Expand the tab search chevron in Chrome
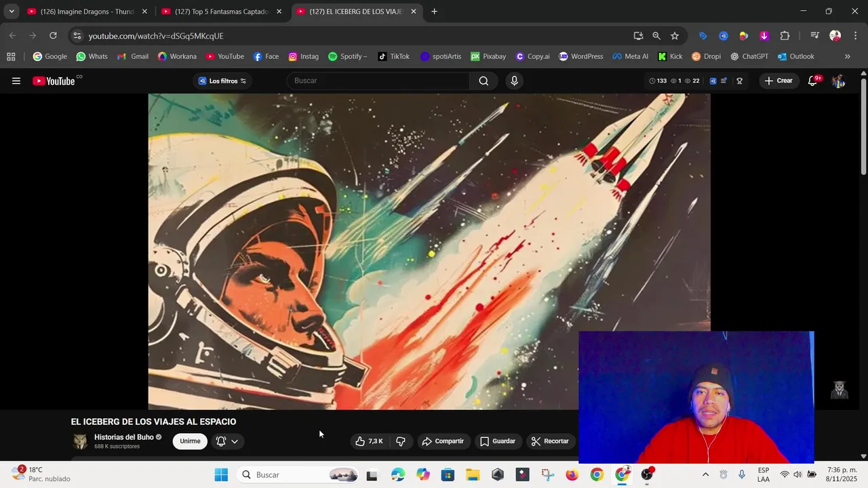This screenshot has width=868, height=488. 11,12
